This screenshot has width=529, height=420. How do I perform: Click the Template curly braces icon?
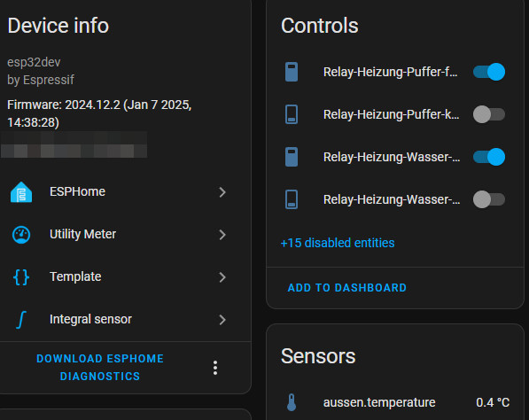pyautogui.click(x=21, y=277)
